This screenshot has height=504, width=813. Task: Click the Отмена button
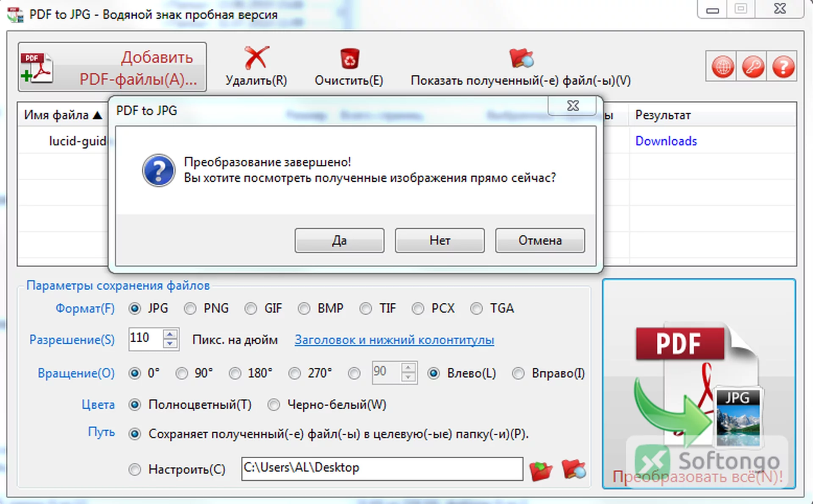click(540, 241)
